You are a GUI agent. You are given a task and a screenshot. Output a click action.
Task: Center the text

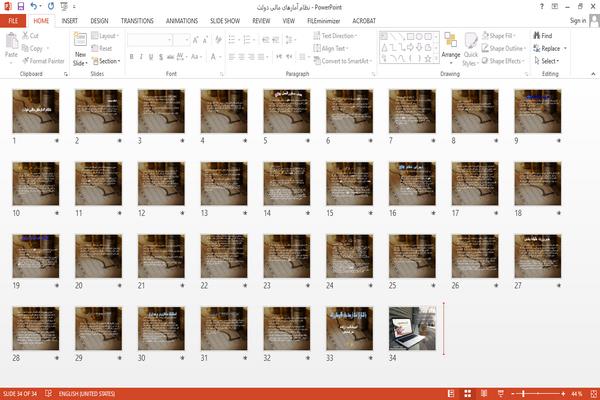[241, 57]
